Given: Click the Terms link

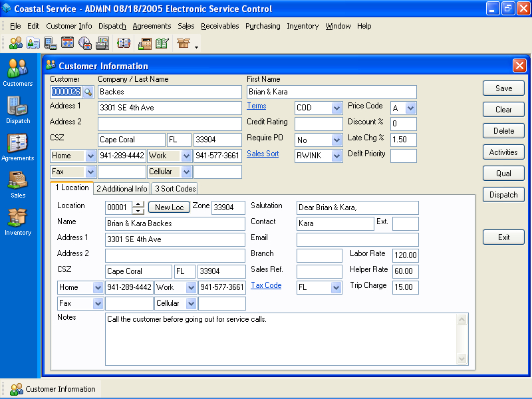Looking at the screenshot, I should [x=257, y=106].
